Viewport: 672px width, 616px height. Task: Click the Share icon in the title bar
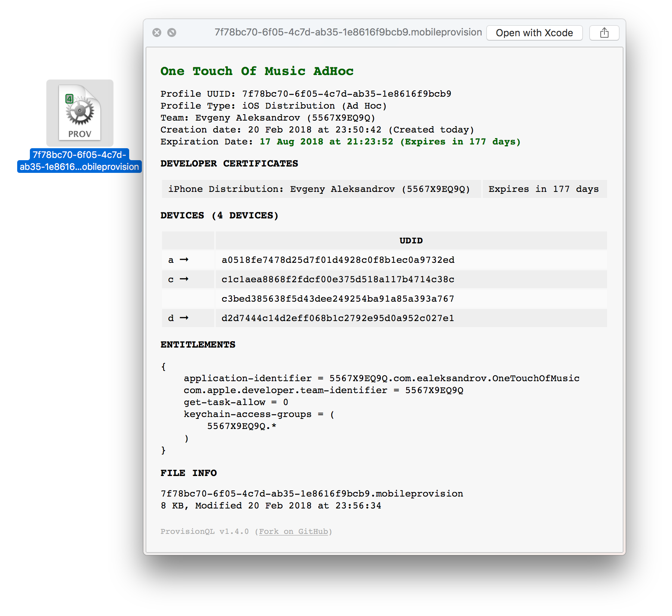click(x=604, y=32)
